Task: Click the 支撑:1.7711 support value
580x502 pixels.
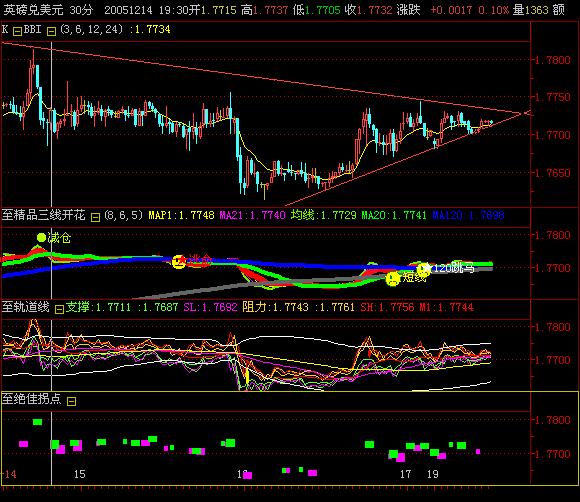Action: pyautogui.click(x=98, y=307)
